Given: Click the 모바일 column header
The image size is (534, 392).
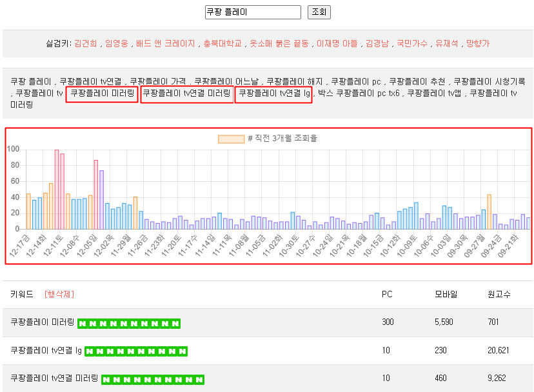Looking at the screenshot, I should (x=446, y=294).
